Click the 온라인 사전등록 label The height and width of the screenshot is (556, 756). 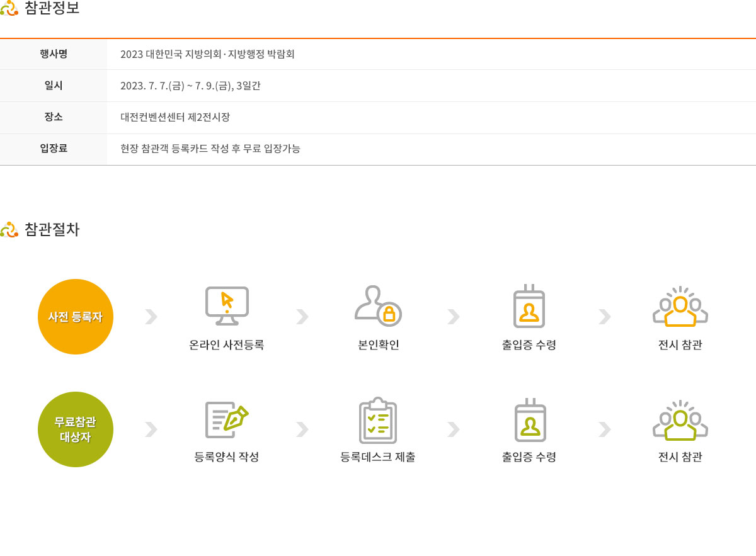click(227, 345)
